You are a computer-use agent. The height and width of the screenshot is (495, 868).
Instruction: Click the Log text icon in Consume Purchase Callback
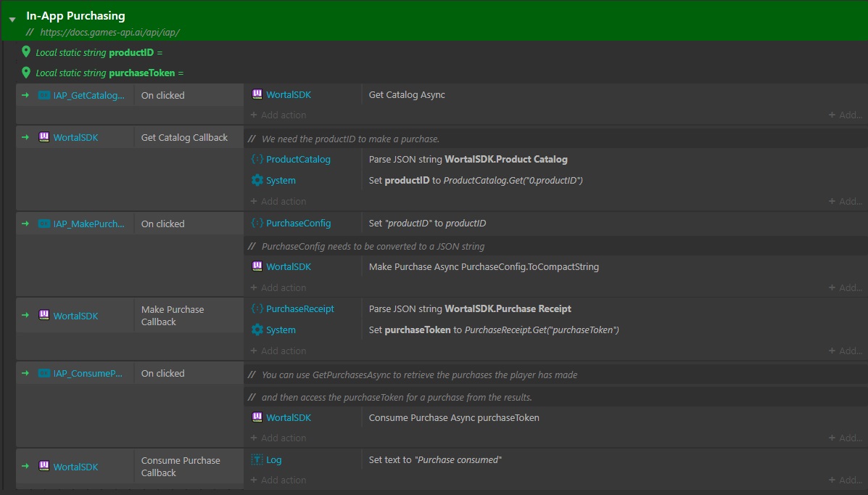[x=257, y=459]
